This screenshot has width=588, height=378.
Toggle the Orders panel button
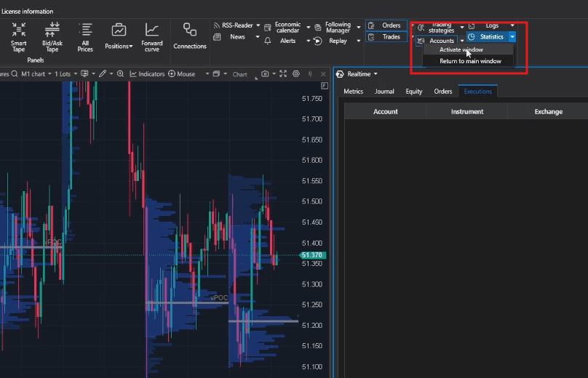click(386, 25)
